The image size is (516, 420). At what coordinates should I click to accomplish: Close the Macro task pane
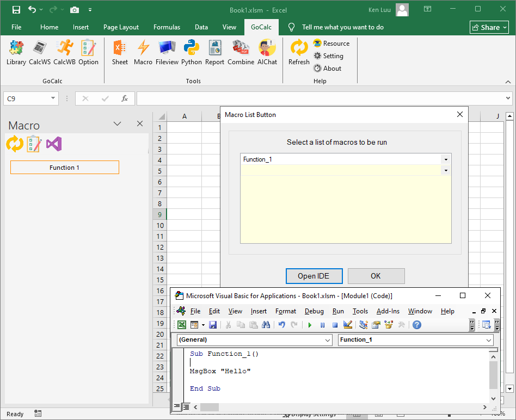pos(140,123)
